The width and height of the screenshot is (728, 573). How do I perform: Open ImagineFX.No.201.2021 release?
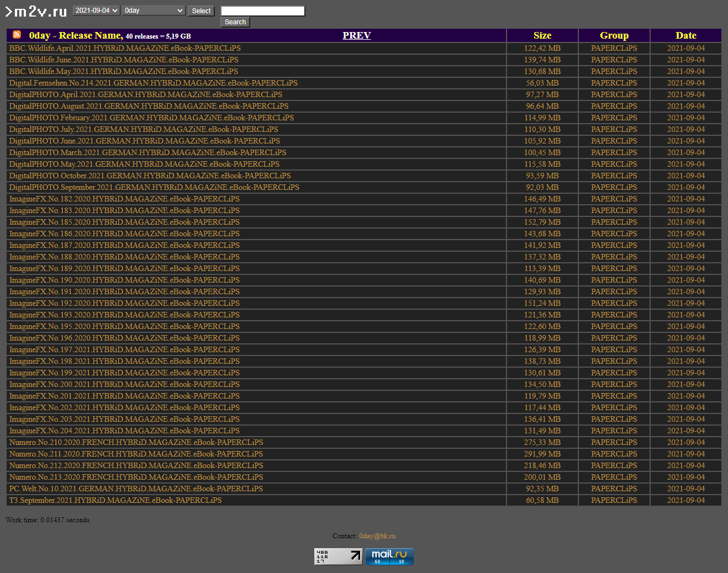124,396
